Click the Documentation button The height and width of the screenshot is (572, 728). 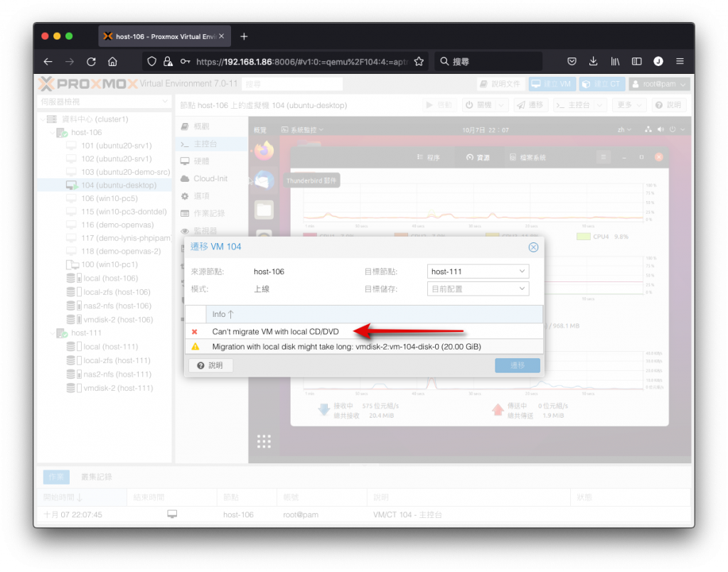click(x=500, y=84)
